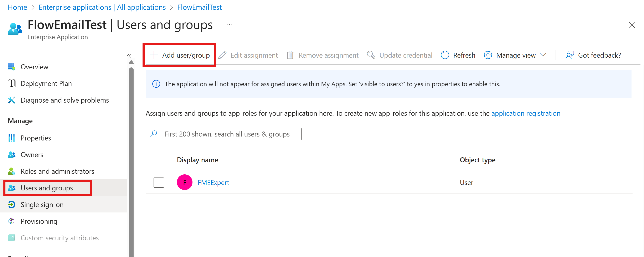Navigate to Enterprise applications breadcrumb

(x=102, y=7)
